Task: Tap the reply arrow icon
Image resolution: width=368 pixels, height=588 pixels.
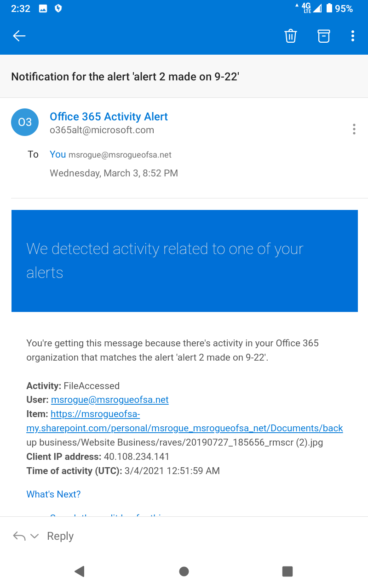Action: point(19,536)
